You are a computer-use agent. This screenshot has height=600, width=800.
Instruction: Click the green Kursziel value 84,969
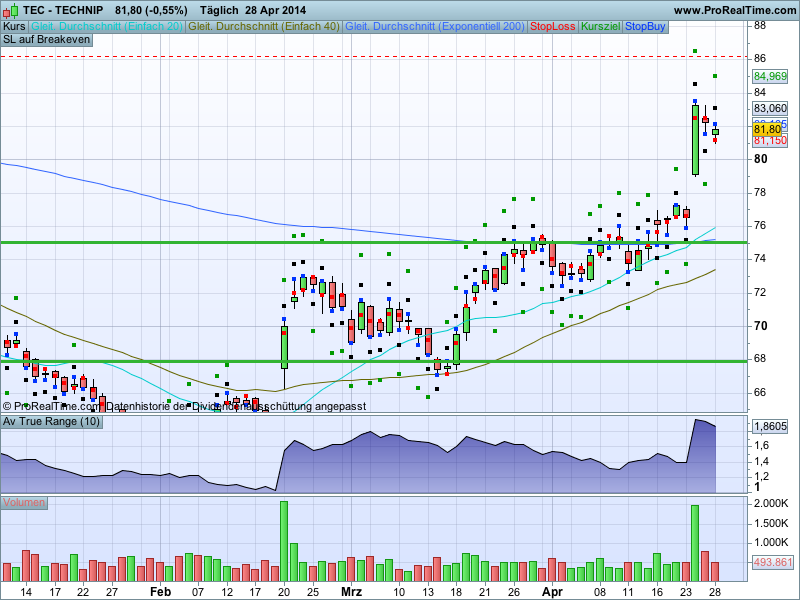(x=770, y=77)
